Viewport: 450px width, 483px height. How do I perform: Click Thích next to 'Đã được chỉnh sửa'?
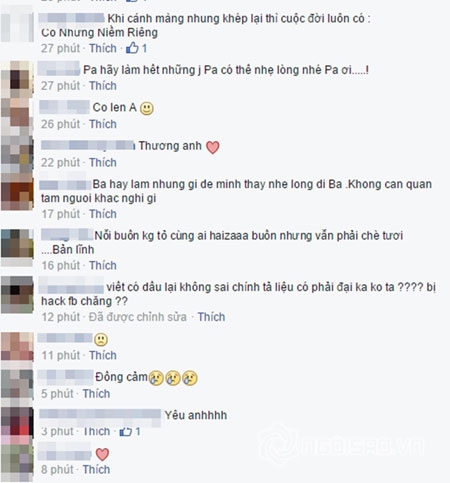click(x=211, y=317)
